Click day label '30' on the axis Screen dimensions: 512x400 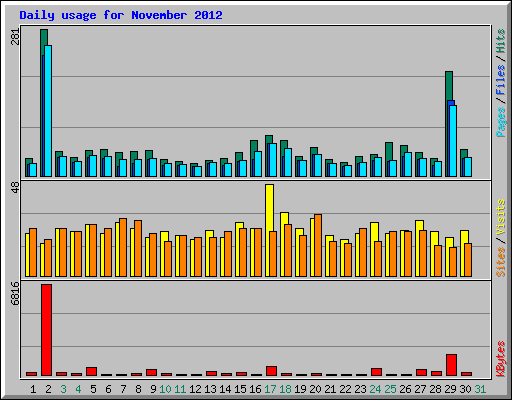pos(465,389)
